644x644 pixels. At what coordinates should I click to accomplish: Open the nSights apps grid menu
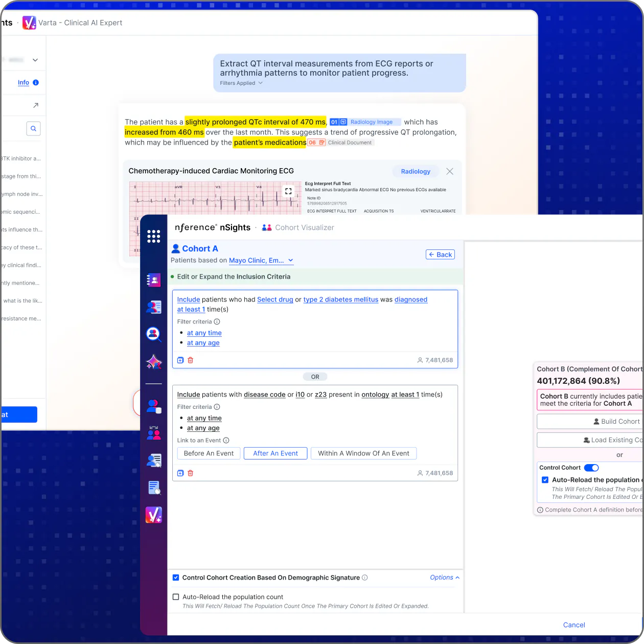(153, 236)
